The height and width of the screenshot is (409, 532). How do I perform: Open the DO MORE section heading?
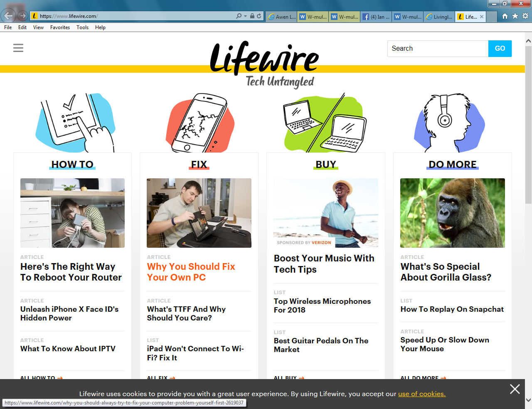click(453, 165)
